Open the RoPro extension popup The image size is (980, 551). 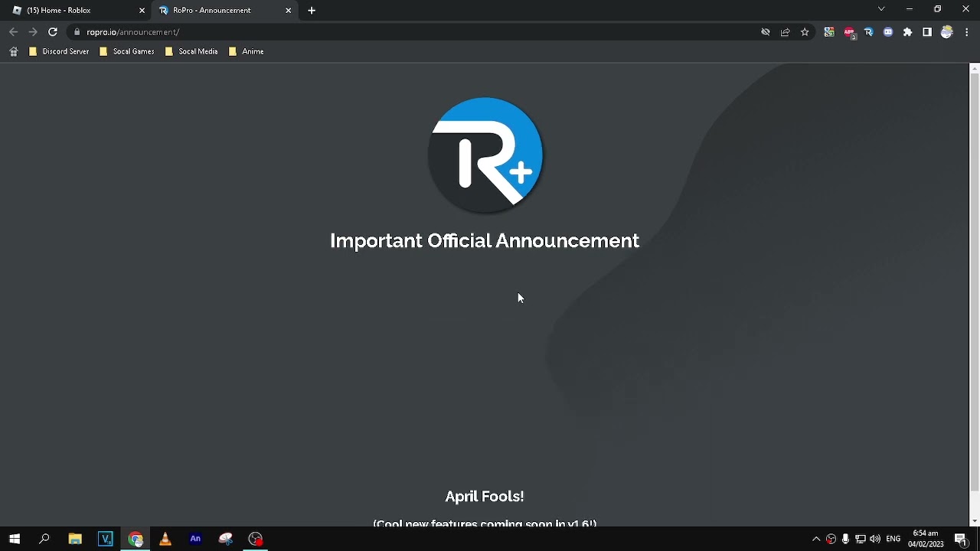click(x=868, y=32)
